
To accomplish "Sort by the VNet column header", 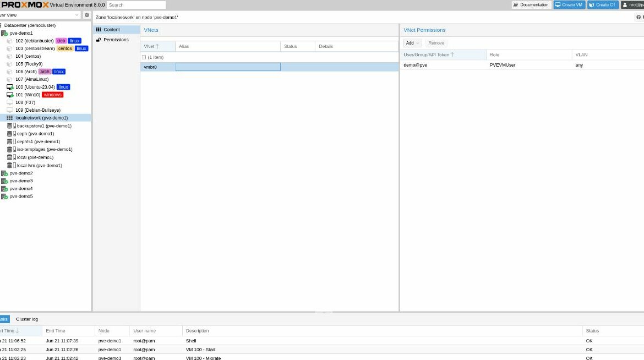I will (158, 46).
